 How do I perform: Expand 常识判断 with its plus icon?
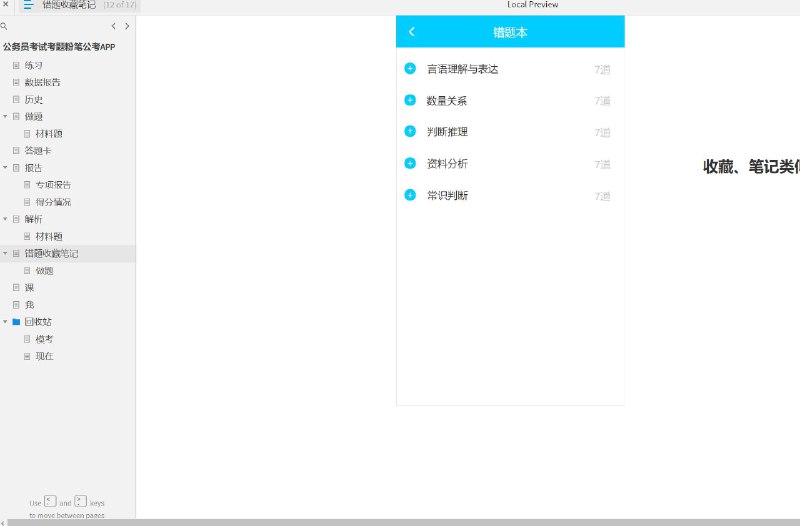pos(410,195)
